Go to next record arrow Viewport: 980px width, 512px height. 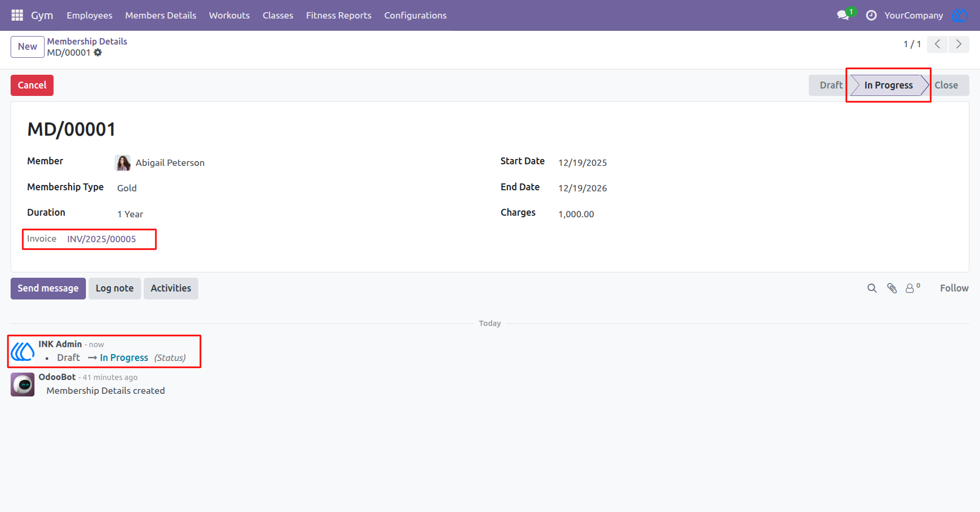pos(959,44)
